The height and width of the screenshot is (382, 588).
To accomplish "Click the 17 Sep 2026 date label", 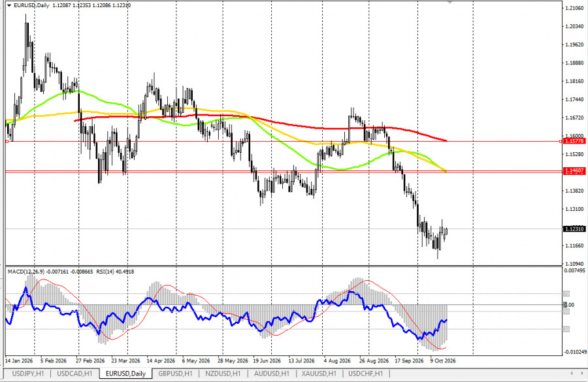I will click(x=409, y=360).
